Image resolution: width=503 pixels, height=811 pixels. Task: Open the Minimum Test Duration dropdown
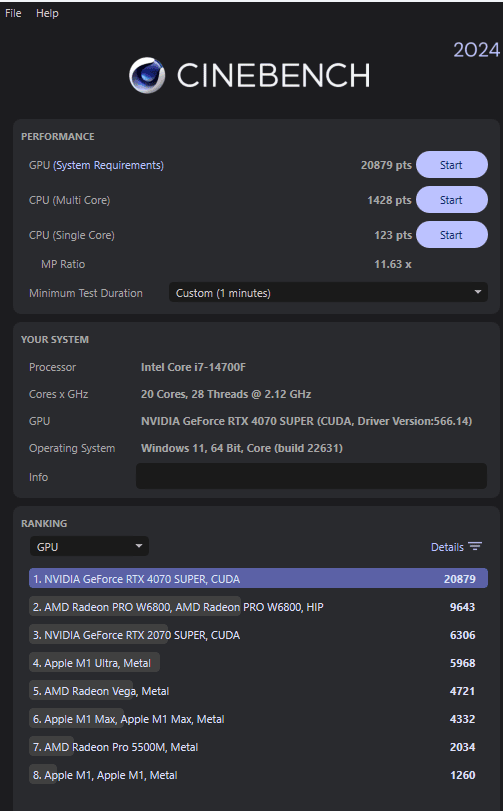click(328, 293)
